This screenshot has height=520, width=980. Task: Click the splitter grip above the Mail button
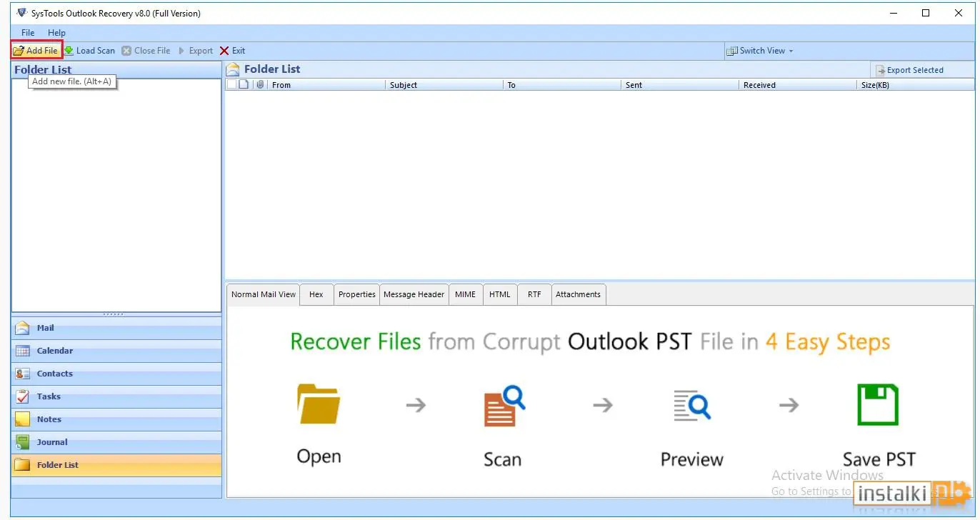[x=114, y=314]
